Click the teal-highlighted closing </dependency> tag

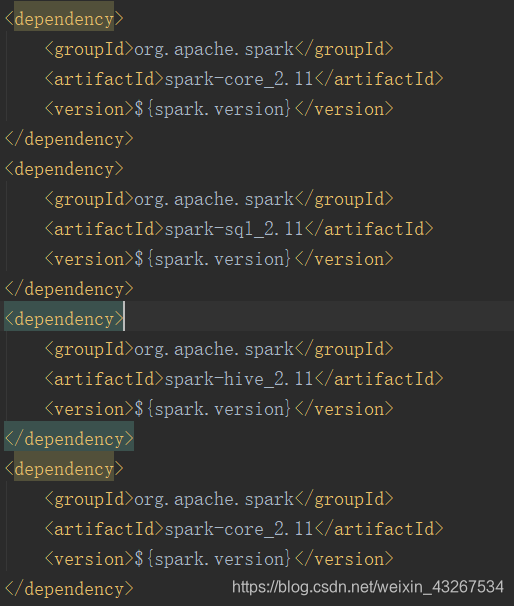69,439
